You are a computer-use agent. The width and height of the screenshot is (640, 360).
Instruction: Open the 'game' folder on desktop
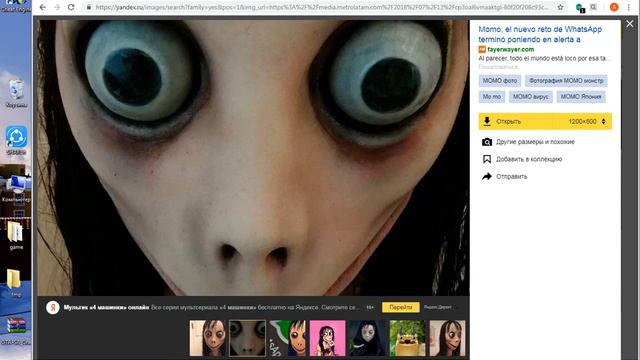point(16,236)
